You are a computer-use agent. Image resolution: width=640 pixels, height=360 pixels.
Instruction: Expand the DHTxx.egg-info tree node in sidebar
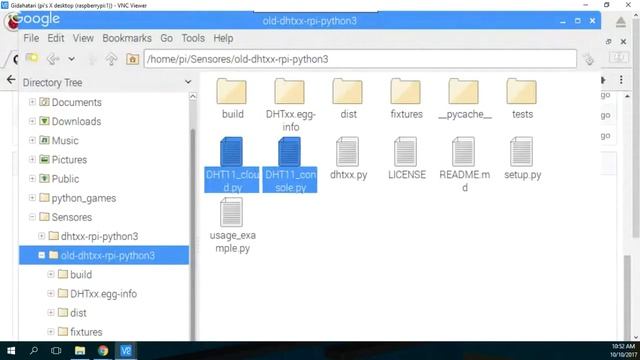click(x=51, y=293)
